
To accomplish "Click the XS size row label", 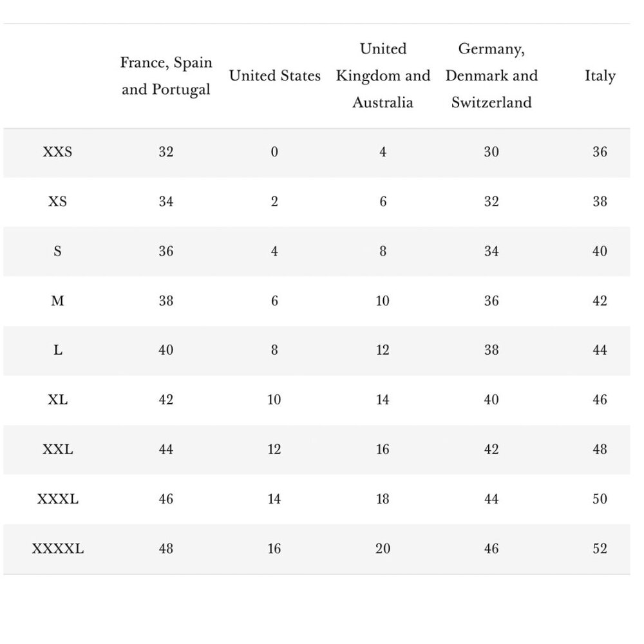I will click(x=57, y=202).
